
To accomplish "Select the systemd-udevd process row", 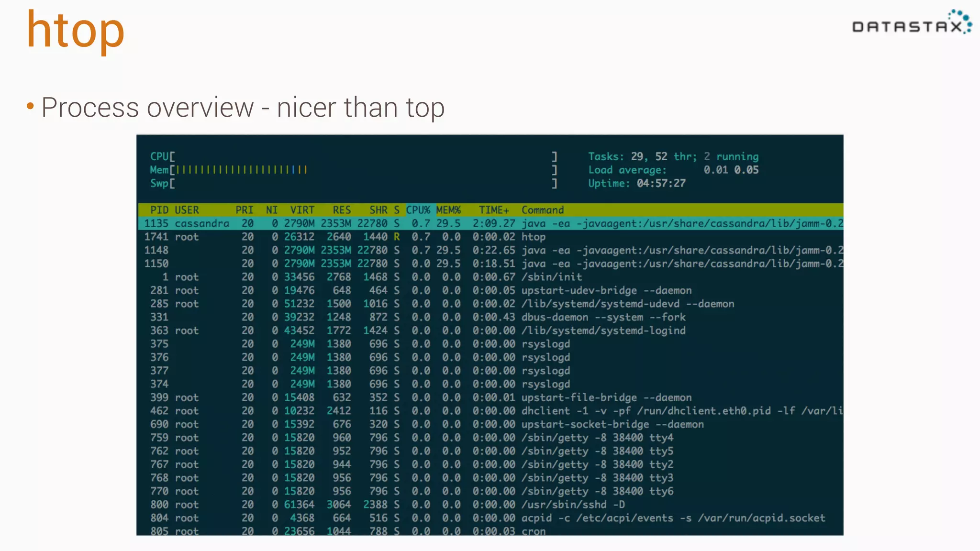I will 490,304.
